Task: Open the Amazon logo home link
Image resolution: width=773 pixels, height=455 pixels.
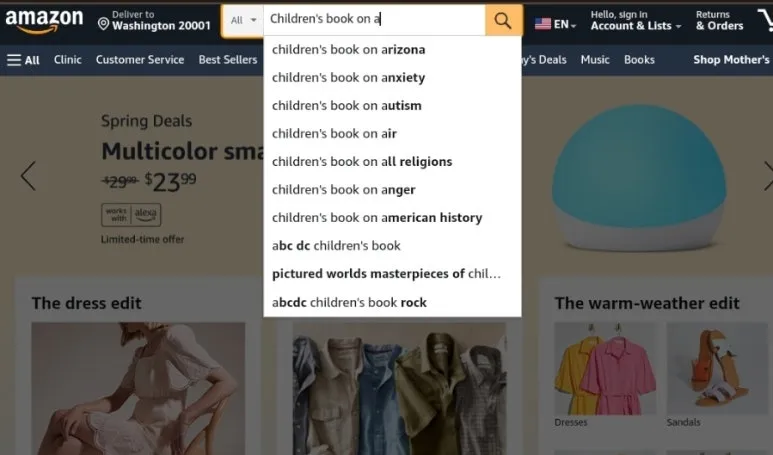Action: 44,21
